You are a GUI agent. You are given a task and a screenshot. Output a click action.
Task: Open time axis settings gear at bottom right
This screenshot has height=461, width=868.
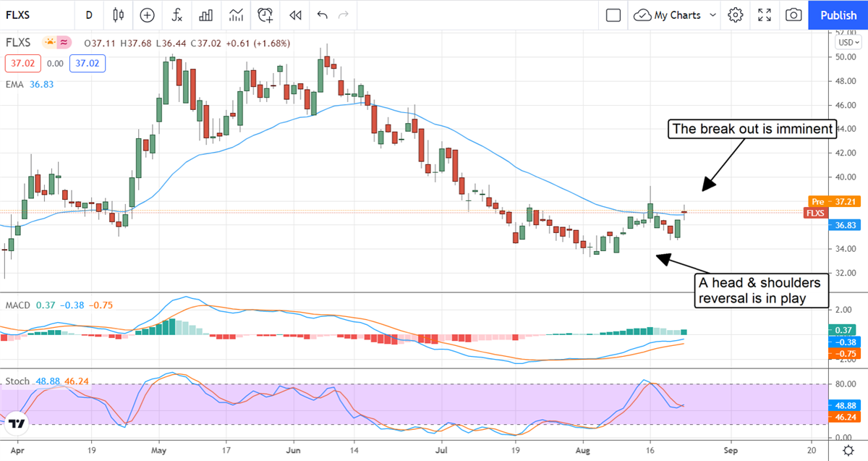[x=847, y=449]
